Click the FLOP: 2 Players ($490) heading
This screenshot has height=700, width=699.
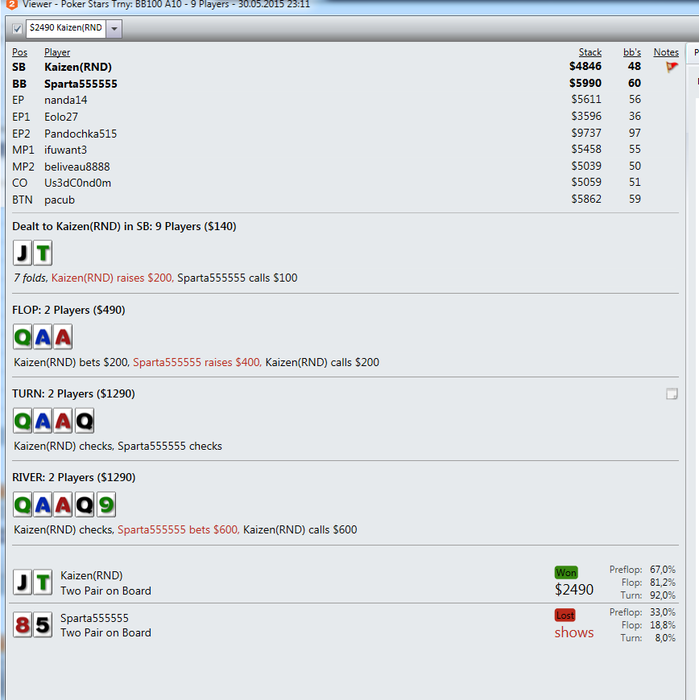69,310
